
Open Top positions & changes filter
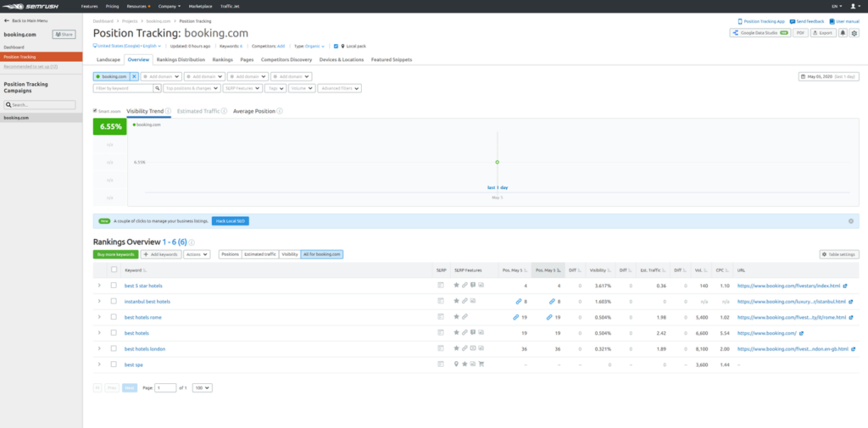pos(192,88)
